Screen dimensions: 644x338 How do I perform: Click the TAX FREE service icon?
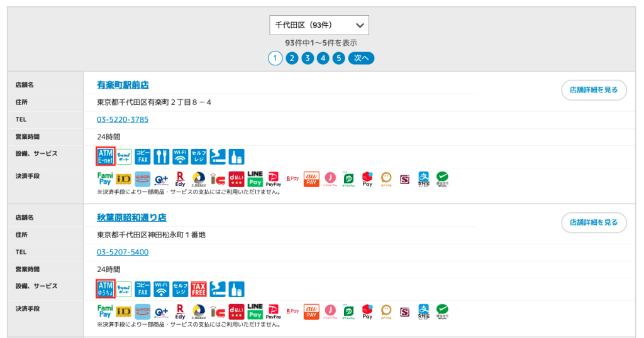[x=199, y=289]
